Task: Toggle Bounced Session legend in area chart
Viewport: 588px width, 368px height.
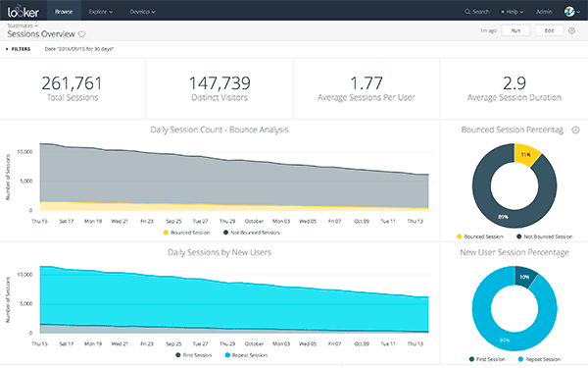Action: pos(186,233)
